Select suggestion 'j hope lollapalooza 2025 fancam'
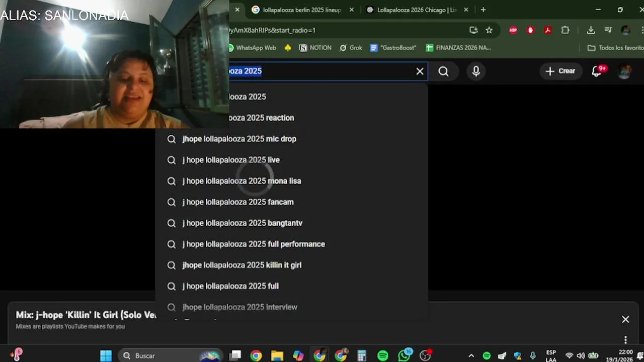Image resolution: width=644 pixels, height=362 pixels. tap(292, 202)
